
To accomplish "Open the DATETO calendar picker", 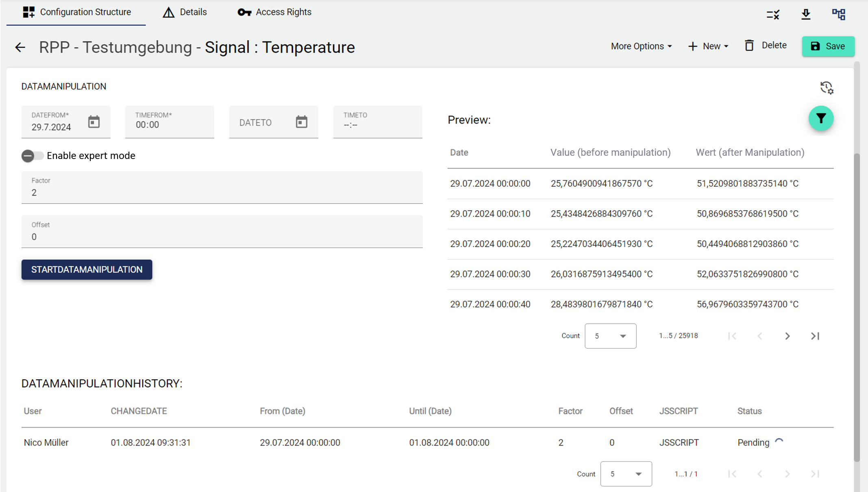I will (x=301, y=122).
